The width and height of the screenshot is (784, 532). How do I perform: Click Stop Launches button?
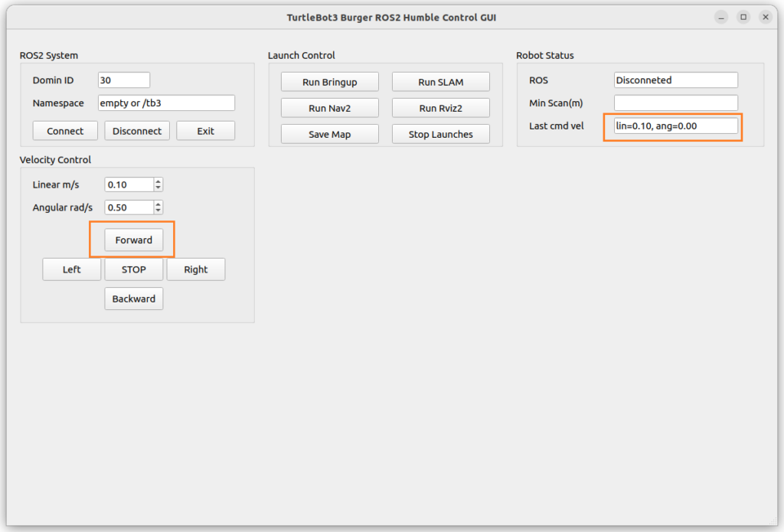pyautogui.click(x=440, y=134)
